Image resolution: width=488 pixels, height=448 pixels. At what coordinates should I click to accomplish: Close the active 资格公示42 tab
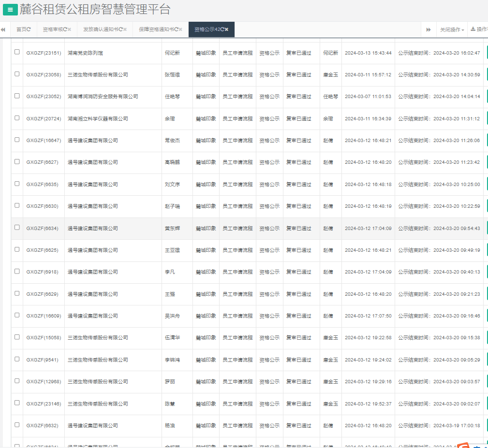(x=226, y=29)
